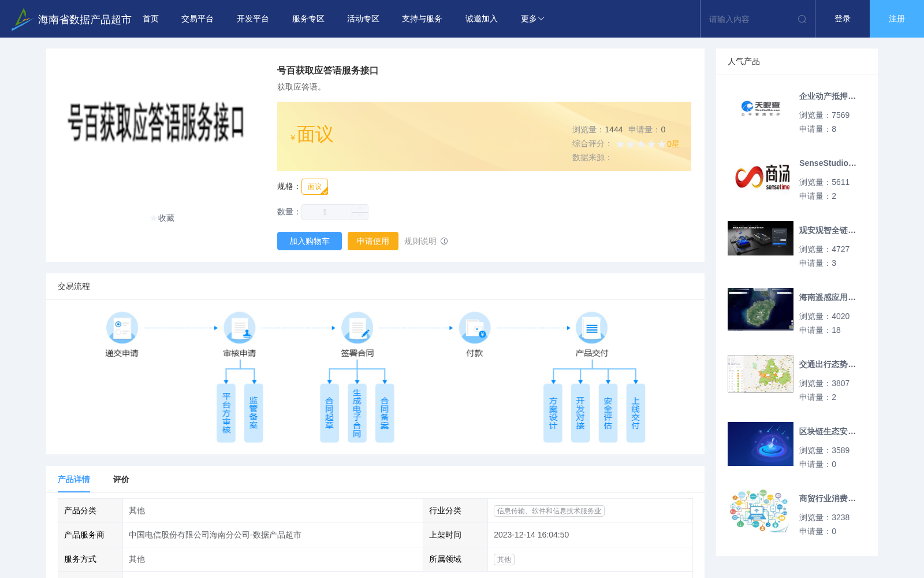924x578 pixels.
Task: Increase quantity with the up arrow
Action: (x=360, y=208)
